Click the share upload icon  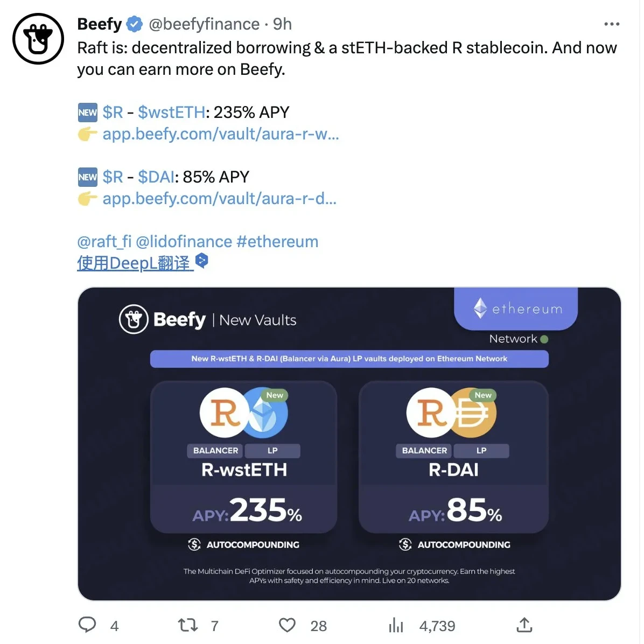click(524, 625)
